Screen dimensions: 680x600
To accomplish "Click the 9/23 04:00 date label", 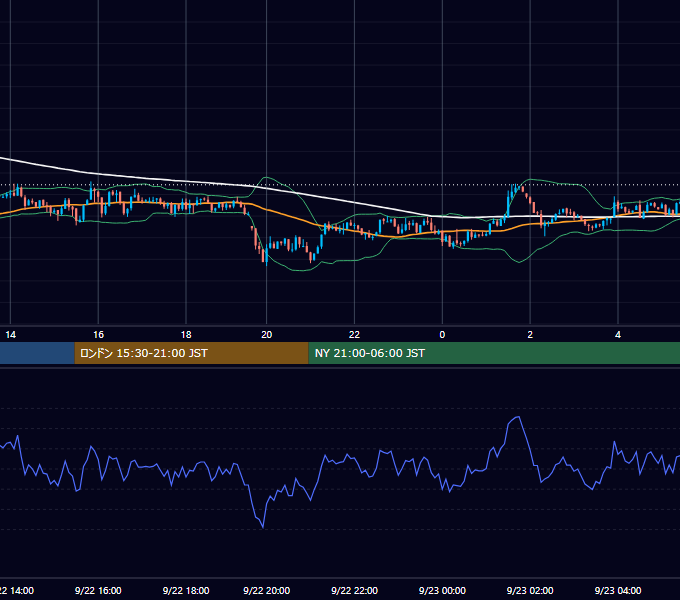I will [618, 590].
